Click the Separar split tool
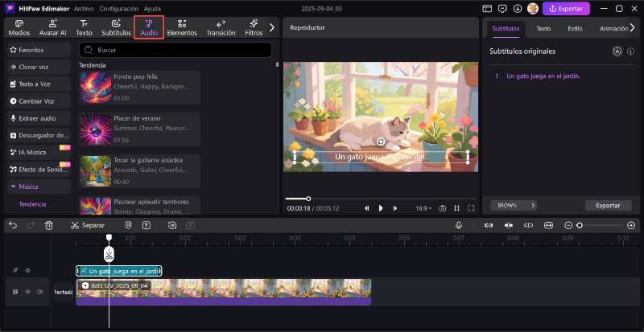This screenshot has height=332, width=644. click(87, 226)
